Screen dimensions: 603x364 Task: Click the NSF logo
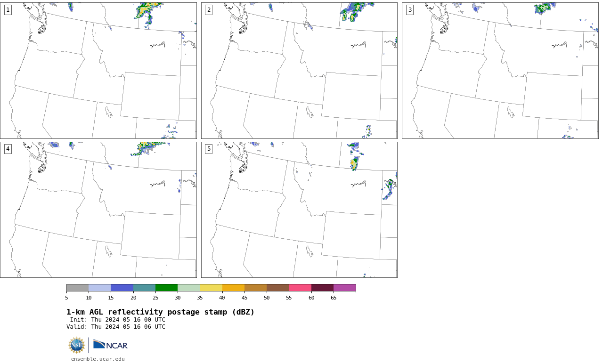(77, 345)
